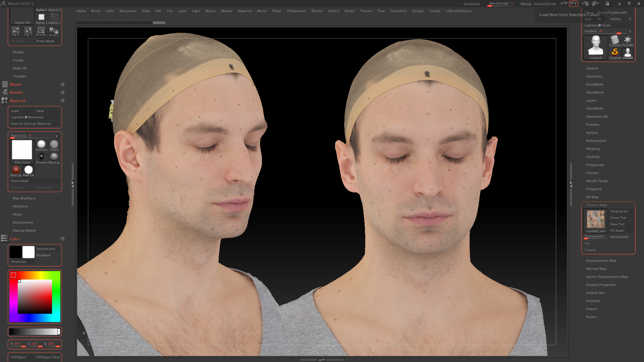Toggle Transparent texture option
The image size is (644, 362).
tap(594, 237)
